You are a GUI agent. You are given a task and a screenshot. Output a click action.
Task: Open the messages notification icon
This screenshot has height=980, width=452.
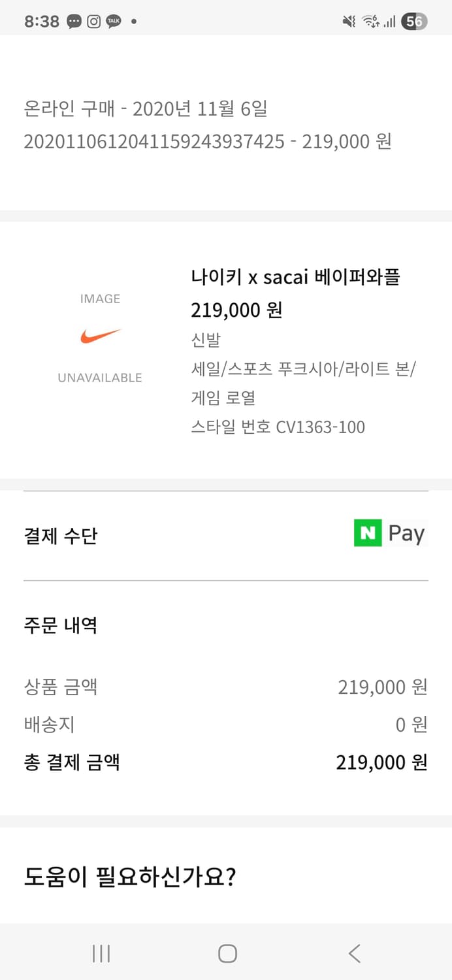pyautogui.click(x=73, y=21)
